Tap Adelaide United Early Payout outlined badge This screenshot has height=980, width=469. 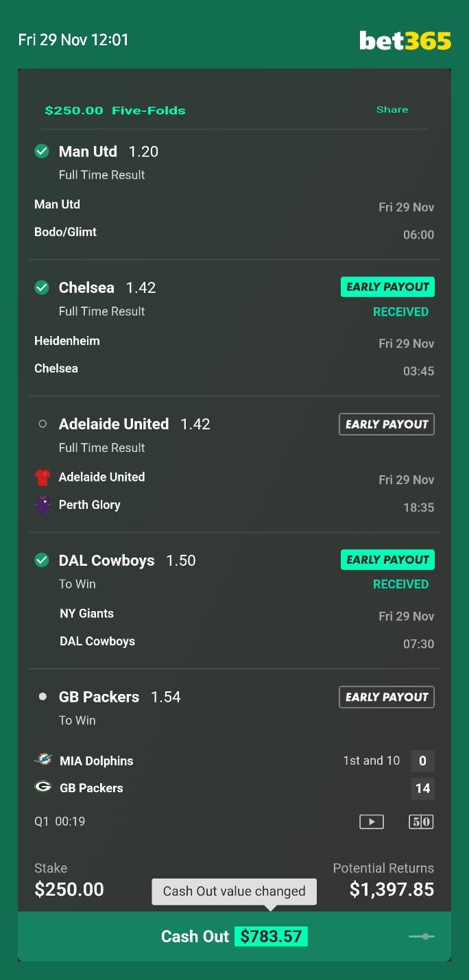click(x=387, y=425)
